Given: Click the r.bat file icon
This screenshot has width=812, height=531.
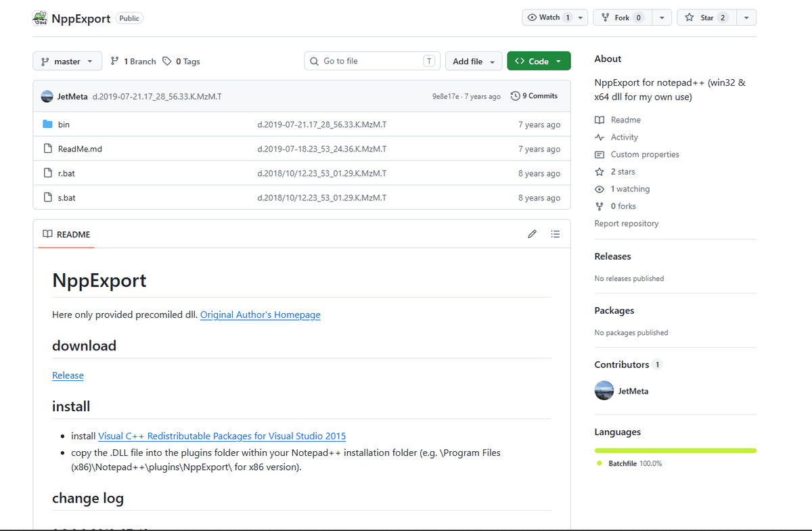Looking at the screenshot, I should click(x=47, y=173).
